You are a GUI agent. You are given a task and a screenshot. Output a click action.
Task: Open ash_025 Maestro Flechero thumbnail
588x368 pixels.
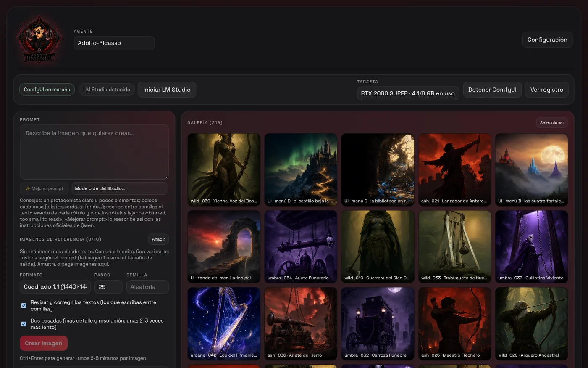coord(454,324)
